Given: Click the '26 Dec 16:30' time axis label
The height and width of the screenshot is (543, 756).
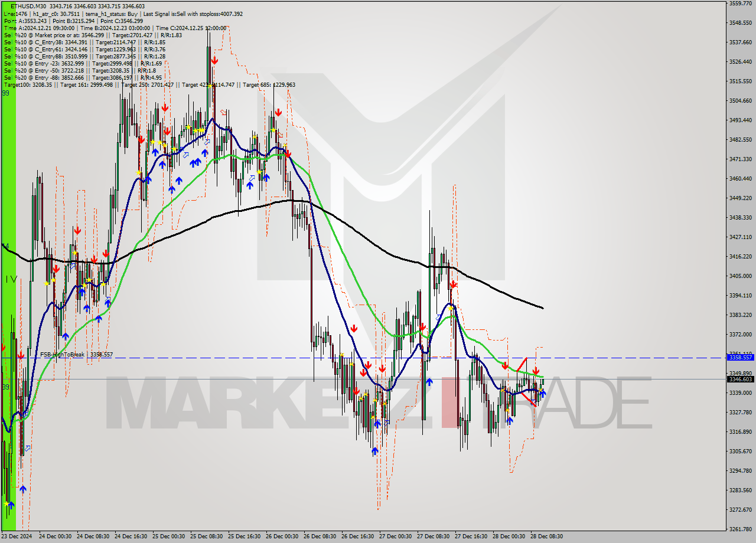Looking at the screenshot, I should pos(357,537).
